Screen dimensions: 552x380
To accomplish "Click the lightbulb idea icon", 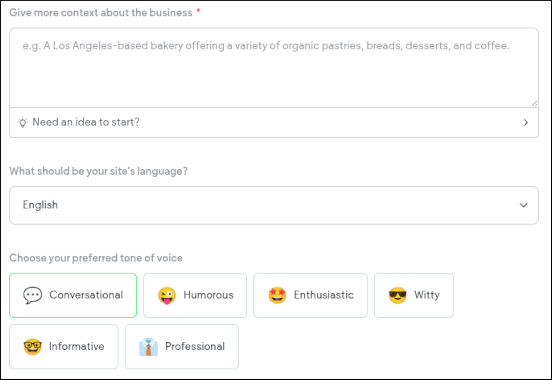I will coord(23,123).
